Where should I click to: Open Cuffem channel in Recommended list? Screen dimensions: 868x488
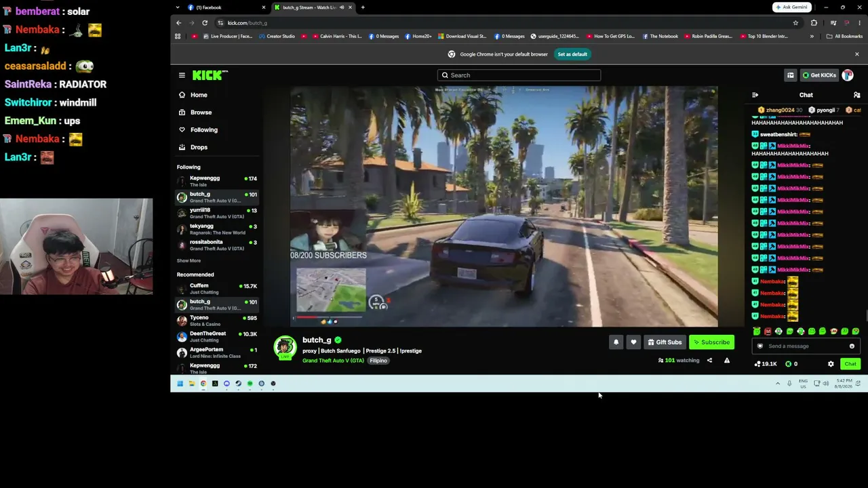[217, 288]
